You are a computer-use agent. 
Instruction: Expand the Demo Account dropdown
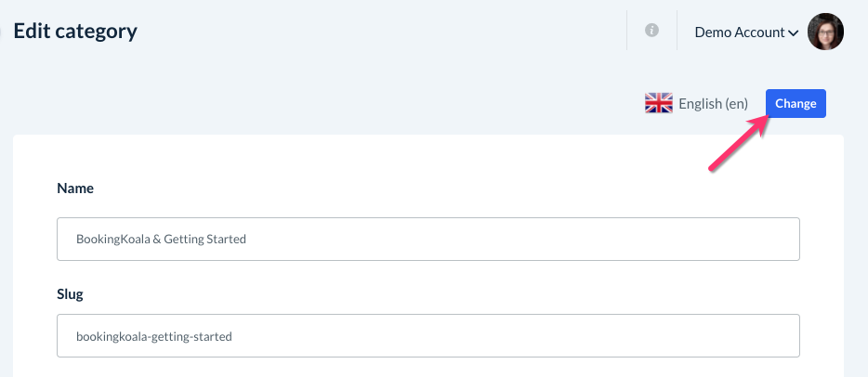746,32
